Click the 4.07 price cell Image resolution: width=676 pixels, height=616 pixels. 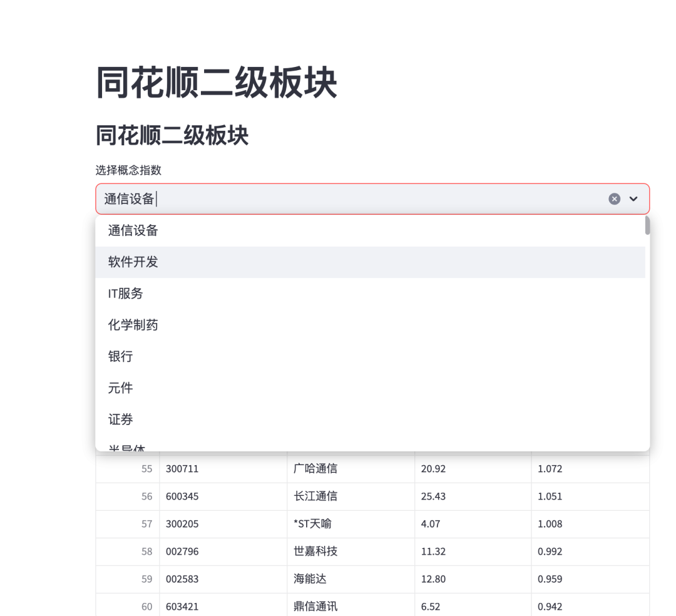(473, 524)
